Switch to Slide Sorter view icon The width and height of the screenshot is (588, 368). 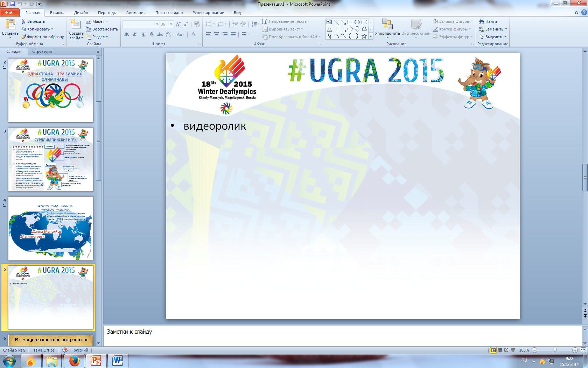pos(500,350)
